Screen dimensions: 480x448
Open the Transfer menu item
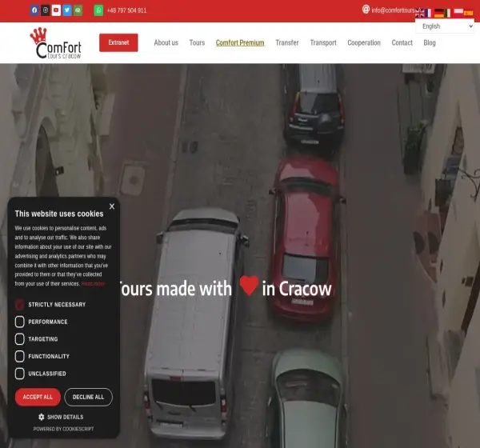pos(287,43)
